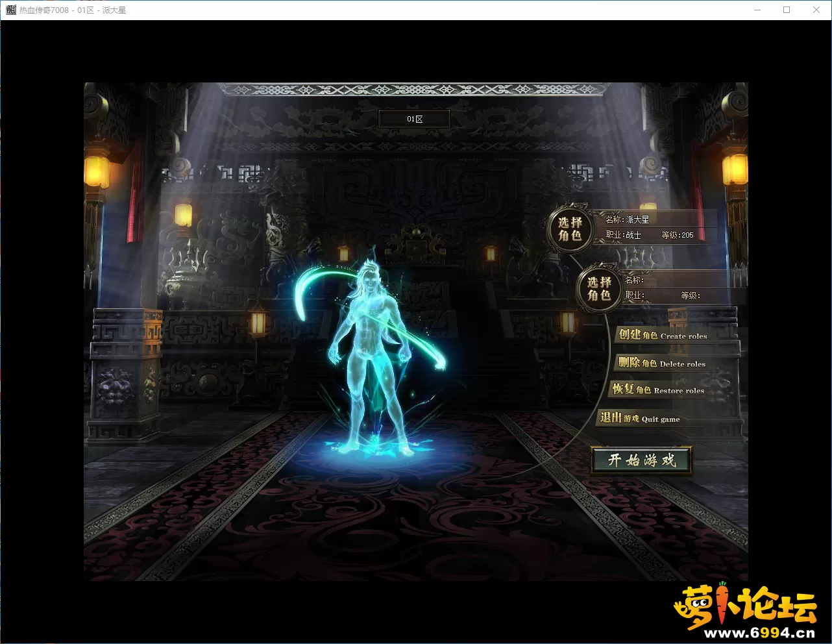This screenshot has width=832, height=644.
Task: Click the game app icon in title bar
Action: 10,10
